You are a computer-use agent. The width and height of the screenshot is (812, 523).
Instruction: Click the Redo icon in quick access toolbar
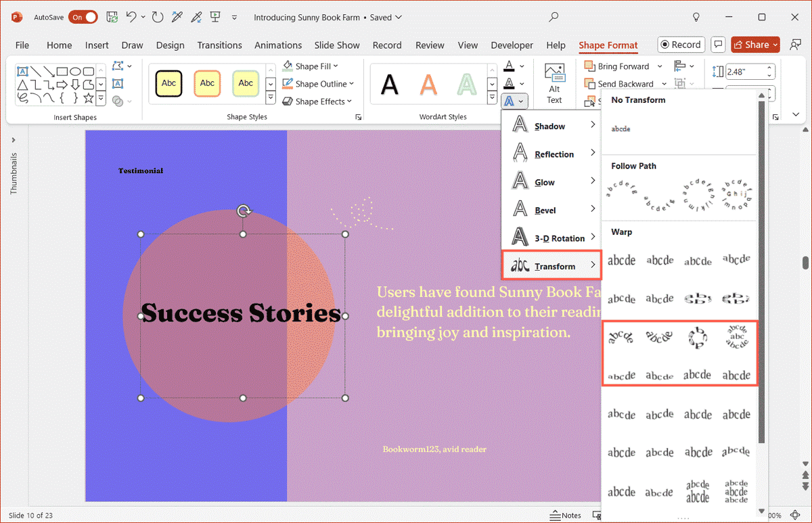coord(158,17)
